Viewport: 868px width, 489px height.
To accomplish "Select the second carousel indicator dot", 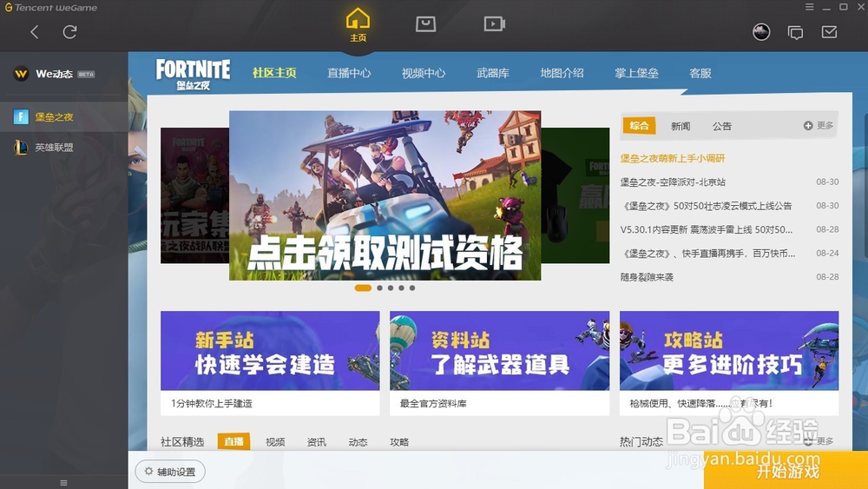I will click(x=380, y=288).
